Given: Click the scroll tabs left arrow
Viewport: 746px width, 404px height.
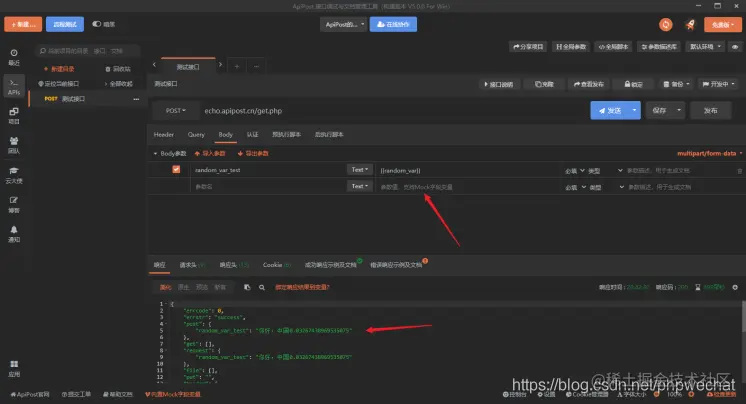Looking at the screenshot, I should (x=154, y=65).
